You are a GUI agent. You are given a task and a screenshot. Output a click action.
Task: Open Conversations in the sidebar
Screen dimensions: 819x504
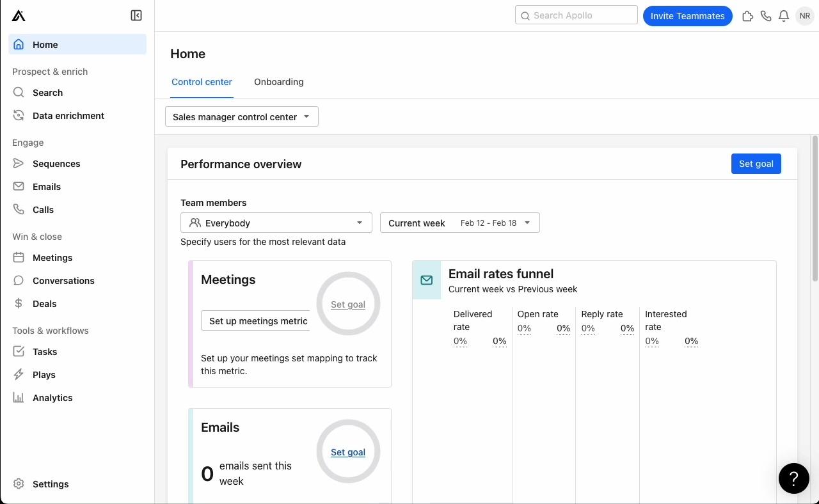[x=77, y=280]
